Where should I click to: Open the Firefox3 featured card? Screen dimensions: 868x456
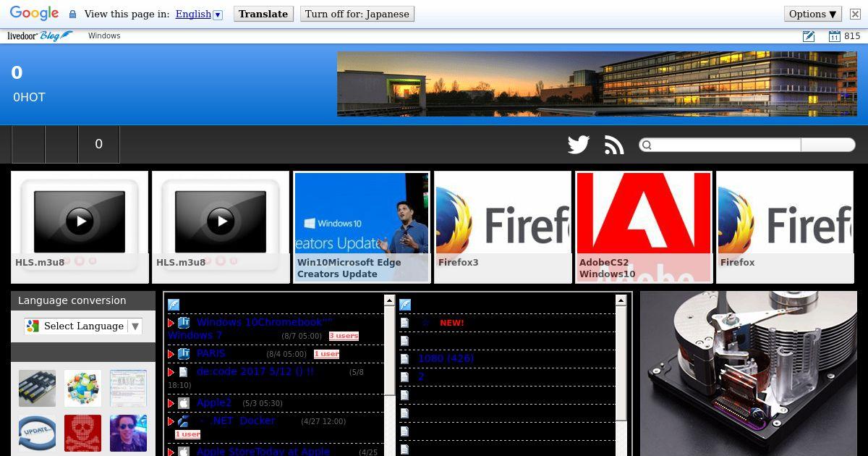[x=503, y=227]
